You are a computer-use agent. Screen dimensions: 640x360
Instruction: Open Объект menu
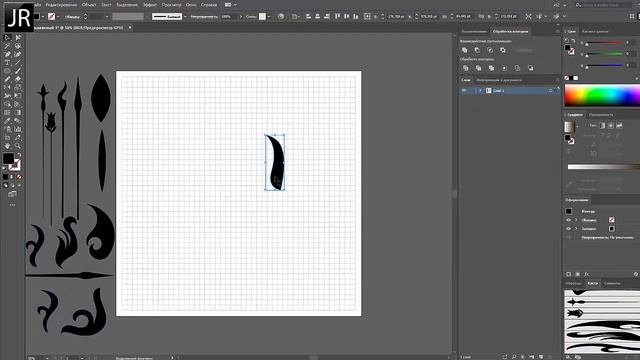89,5
